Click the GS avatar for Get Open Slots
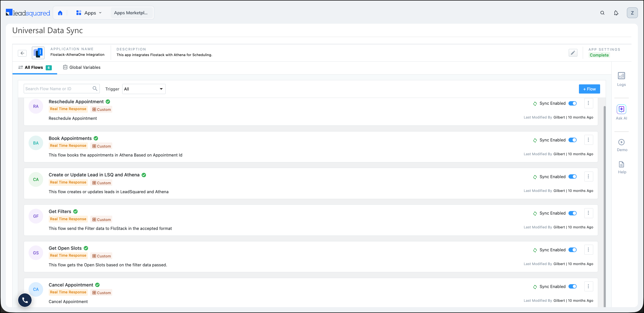644x313 pixels. pyautogui.click(x=36, y=253)
